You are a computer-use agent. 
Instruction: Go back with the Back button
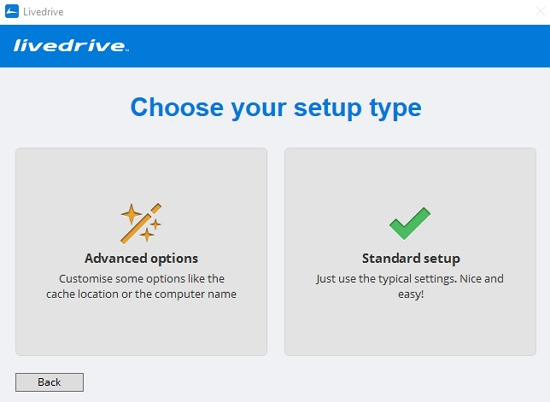pyautogui.click(x=49, y=382)
